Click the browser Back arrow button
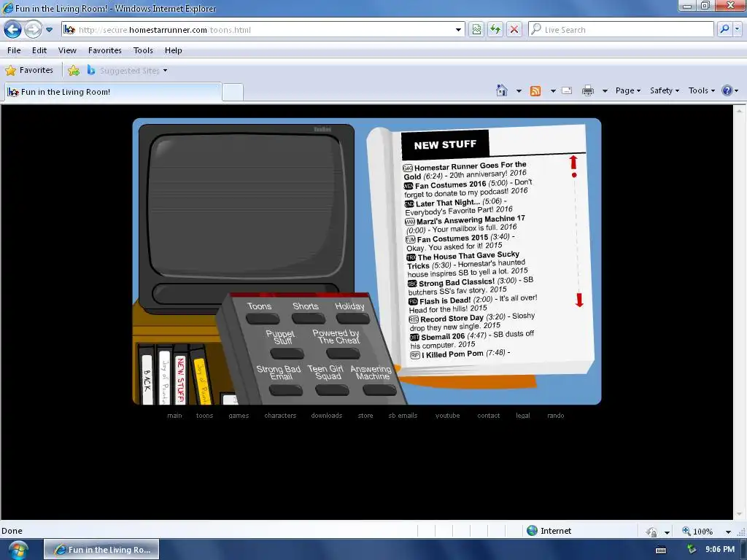The height and width of the screenshot is (560, 747). [13, 29]
